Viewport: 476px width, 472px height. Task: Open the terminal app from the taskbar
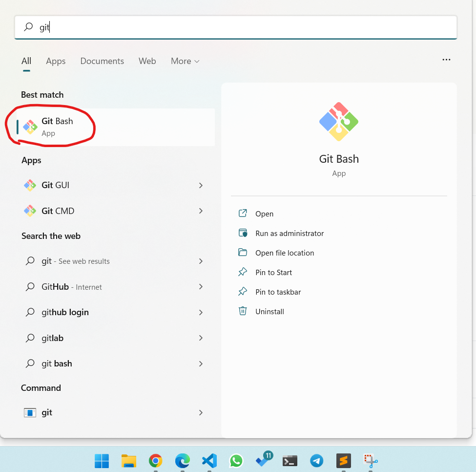(x=290, y=461)
